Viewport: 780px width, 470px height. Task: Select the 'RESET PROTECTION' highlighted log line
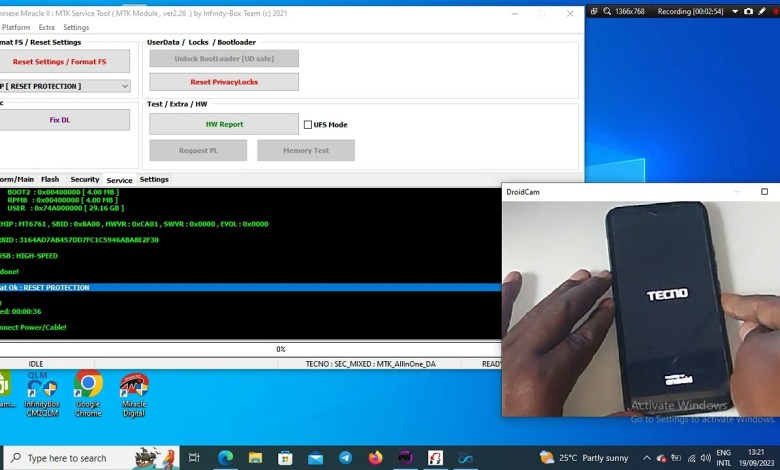point(250,287)
